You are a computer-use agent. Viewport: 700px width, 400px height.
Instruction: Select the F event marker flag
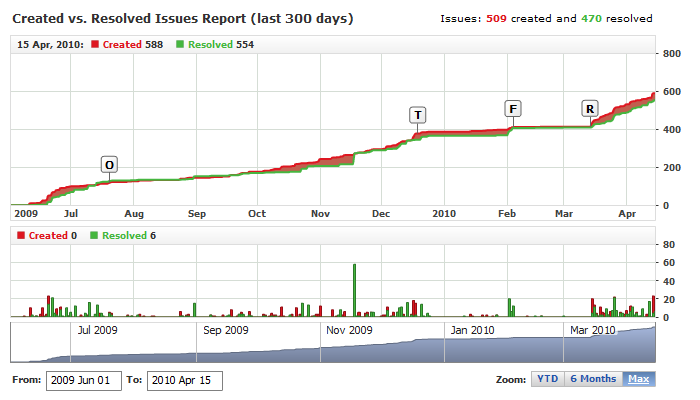point(513,108)
